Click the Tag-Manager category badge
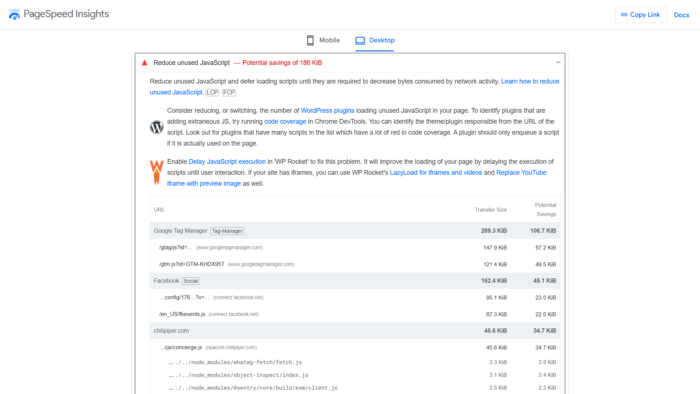The height and width of the screenshot is (394, 700). pyautogui.click(x=227, y=231)
